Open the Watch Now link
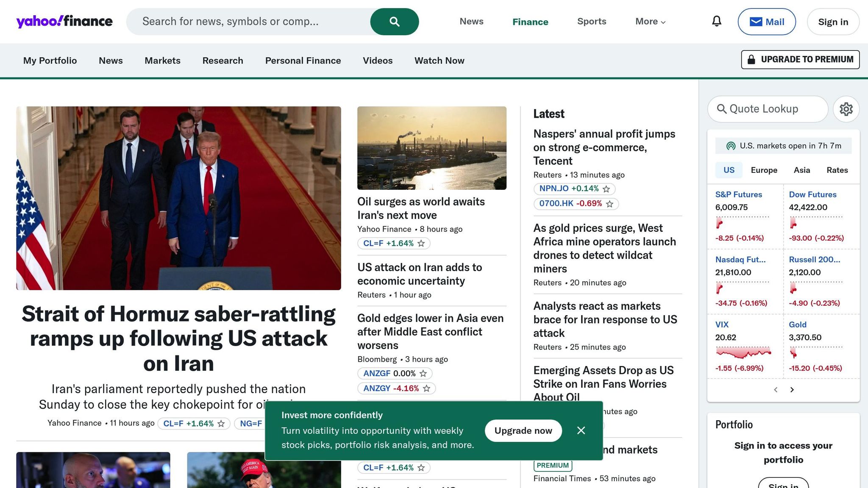This screenshot has height=488, width=868. (x=440, y=61)
